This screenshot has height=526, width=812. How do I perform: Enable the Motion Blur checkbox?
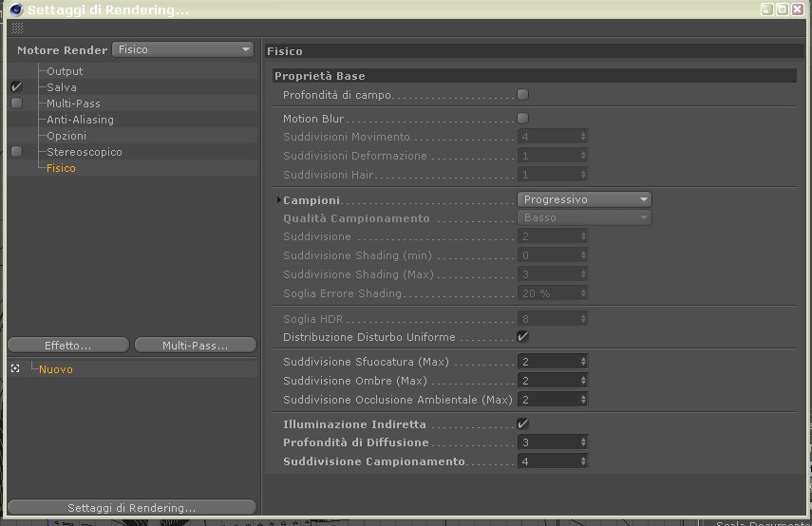click(x=523, y=118)
